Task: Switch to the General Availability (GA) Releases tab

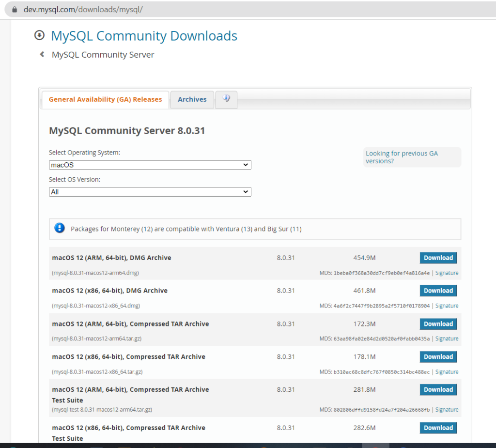Action: (x=105, y=100)
